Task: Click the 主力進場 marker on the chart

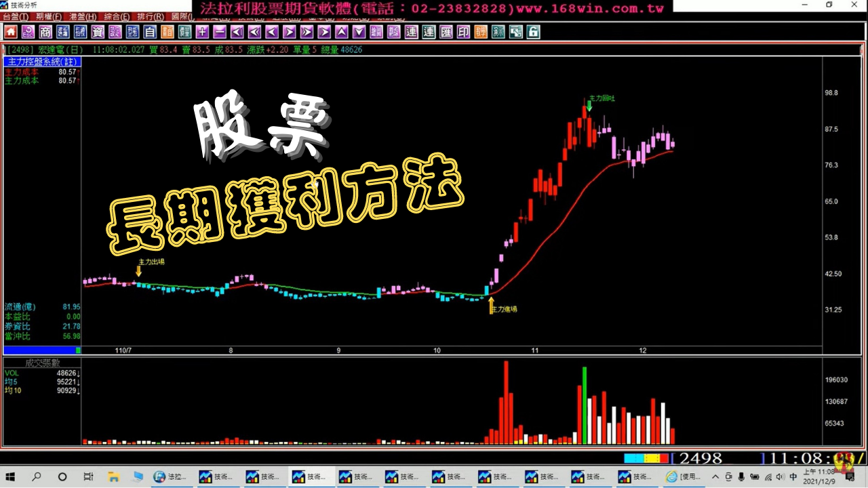Action: pos(504,309)
